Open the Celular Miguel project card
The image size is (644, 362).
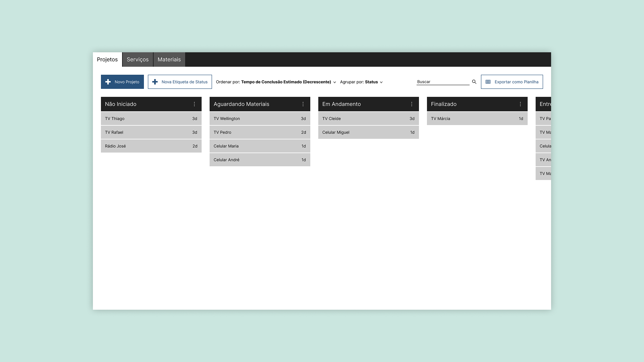pyautogui.click(x=369, y=132)
